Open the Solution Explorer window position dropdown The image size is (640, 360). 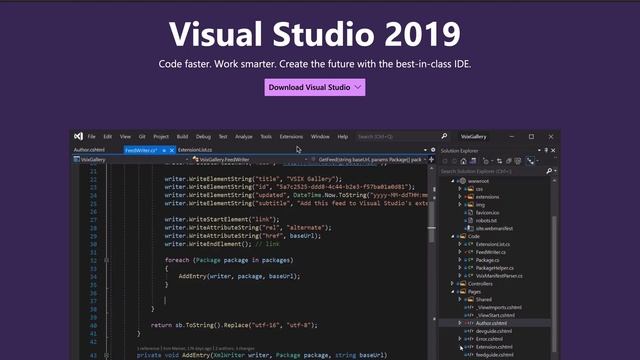click(539, 150)
